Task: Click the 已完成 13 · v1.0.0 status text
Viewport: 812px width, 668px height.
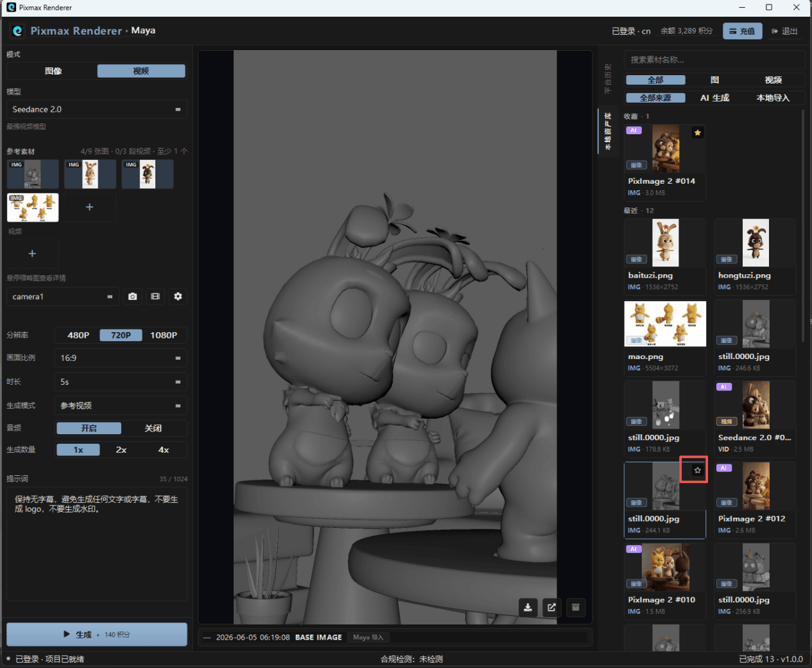Action: [770, 659]
